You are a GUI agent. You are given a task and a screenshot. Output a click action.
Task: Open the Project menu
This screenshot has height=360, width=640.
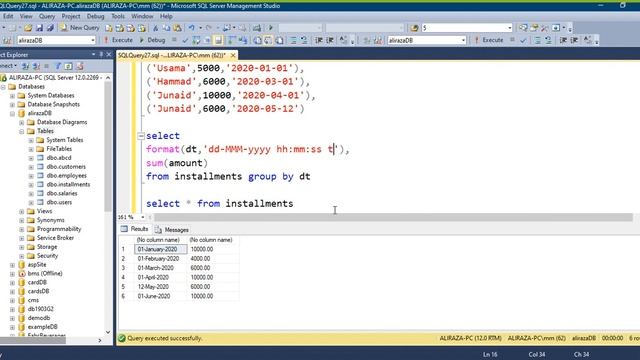(x=71, y=16)
